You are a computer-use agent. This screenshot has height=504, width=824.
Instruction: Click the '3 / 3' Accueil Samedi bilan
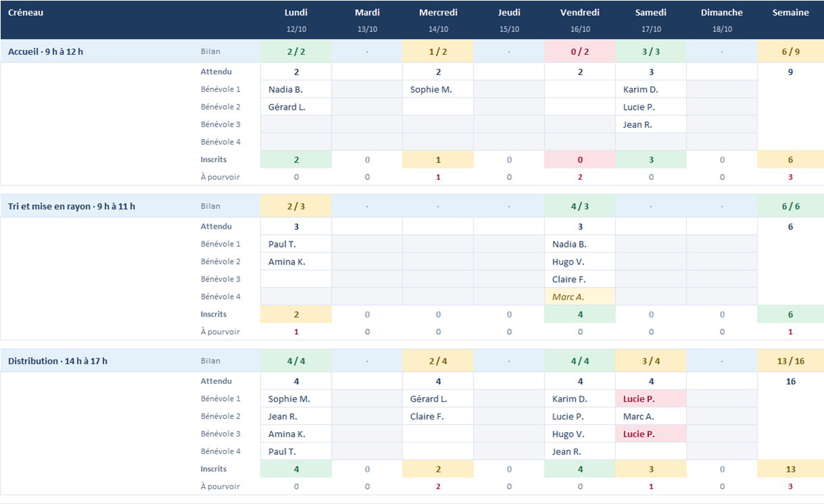click(651, 51)
